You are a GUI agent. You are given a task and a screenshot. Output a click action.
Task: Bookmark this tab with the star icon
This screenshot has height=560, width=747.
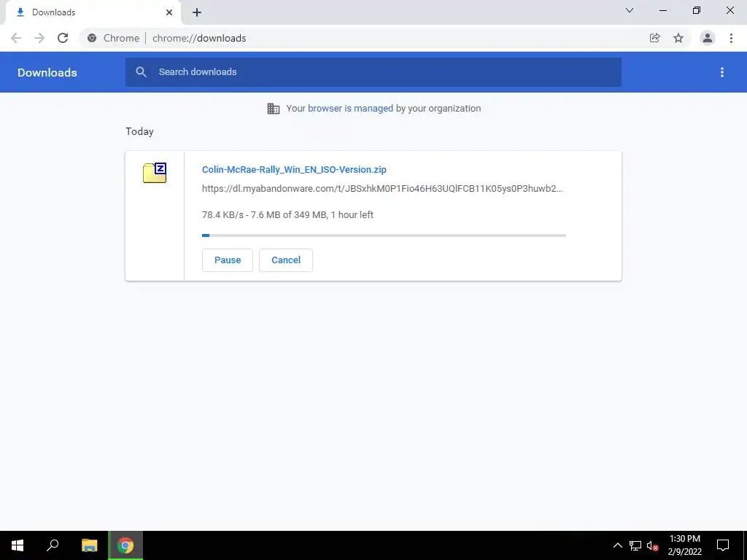click(x=678, y=38)
